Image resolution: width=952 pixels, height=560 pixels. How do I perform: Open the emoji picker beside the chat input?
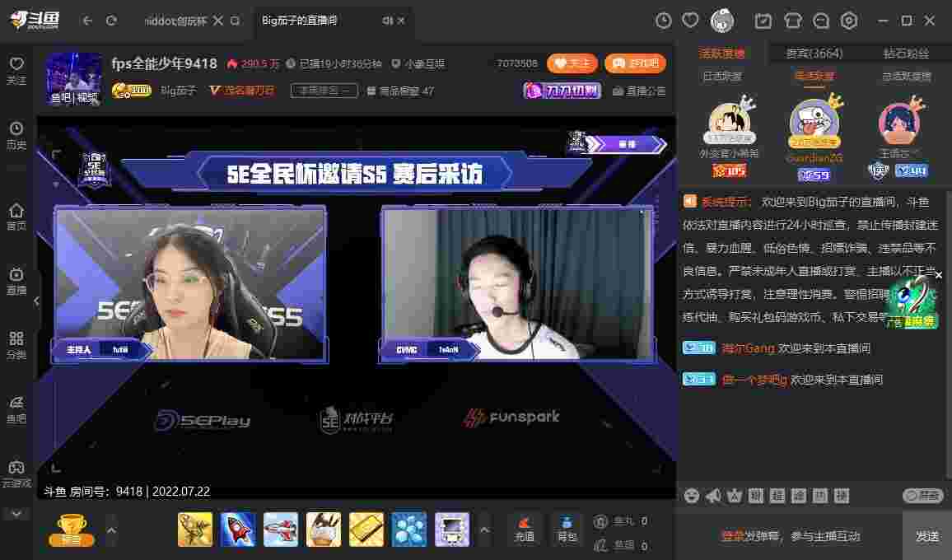tap(692, 495)
